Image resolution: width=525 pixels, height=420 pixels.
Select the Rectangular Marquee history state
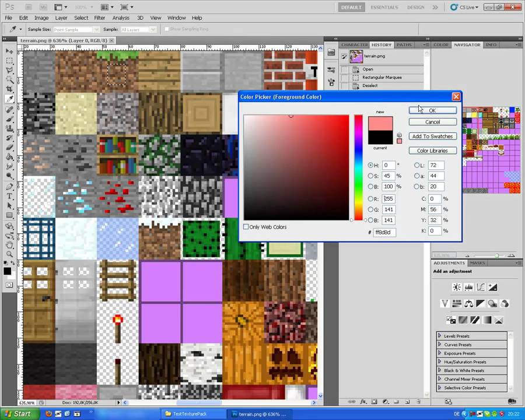click(381, 78)
